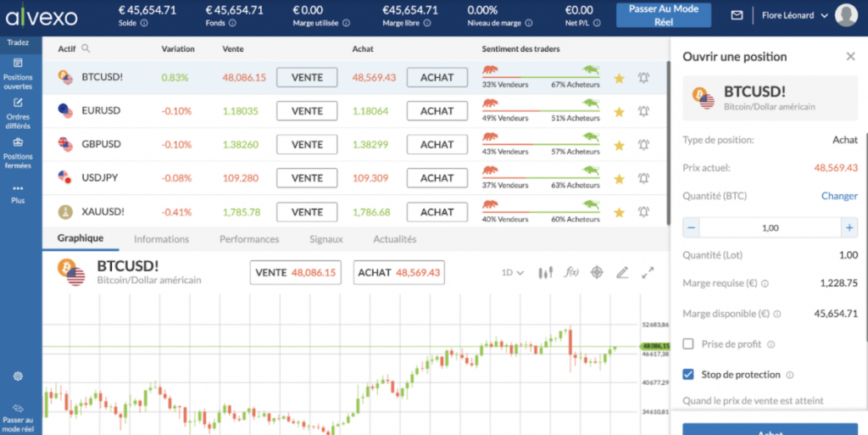Image resolution: width=868 pixels, height=435 pixels.
Task: Switch to the Signaux tab
Action: 326,239
